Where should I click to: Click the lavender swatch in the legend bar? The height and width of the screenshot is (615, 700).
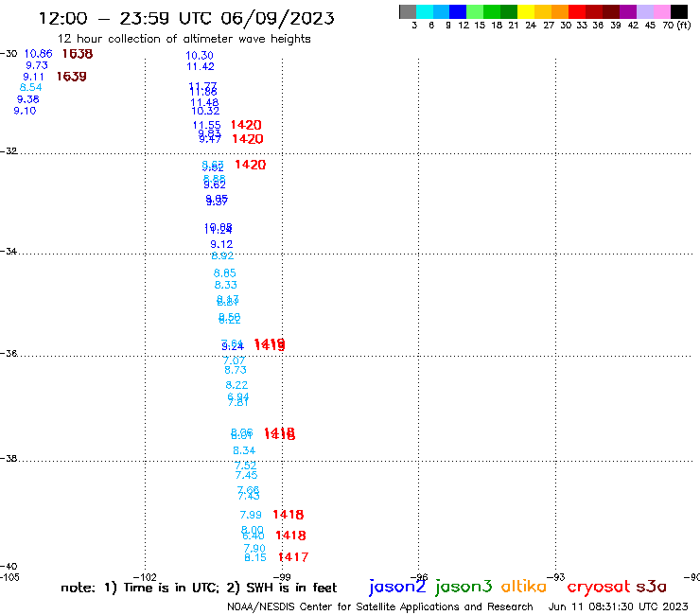(644, 12)
